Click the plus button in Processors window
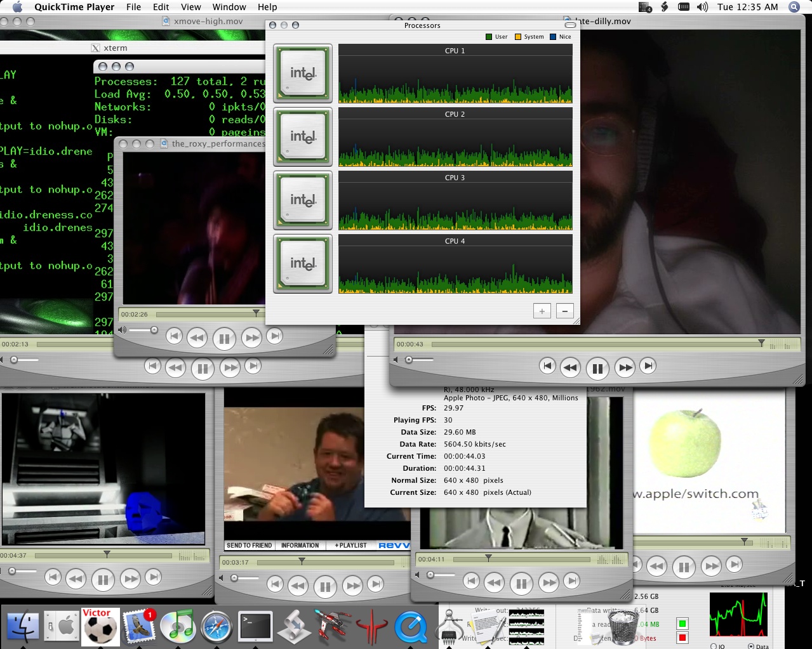 542,311
